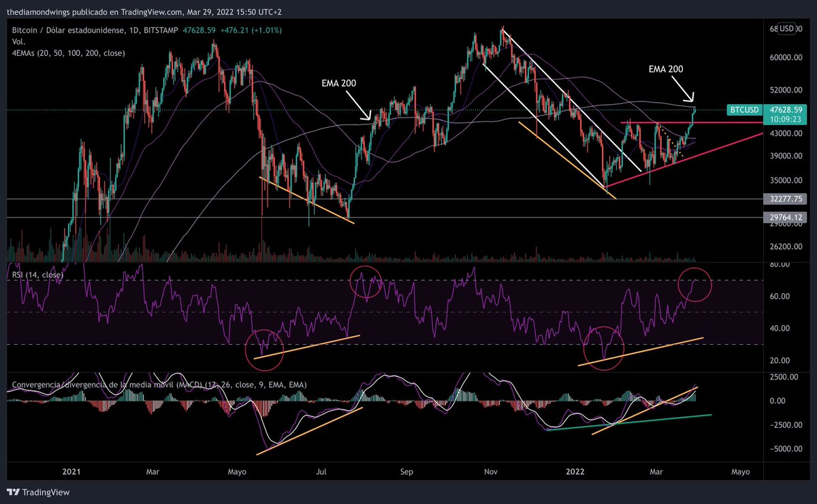Click the Nov label on time axis
Viewport: 817px width, 504px height.
tap(490, 471)
